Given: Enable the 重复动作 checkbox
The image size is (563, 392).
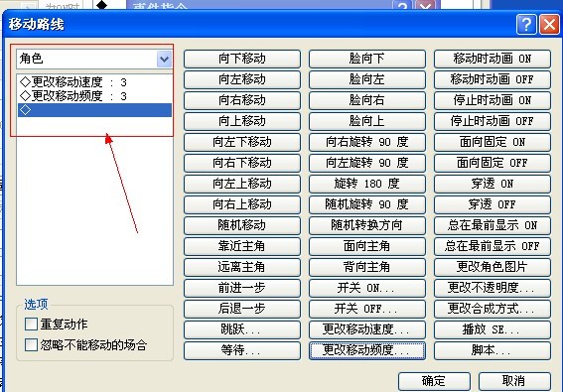Looking at the screenshot, I should 31,324.
